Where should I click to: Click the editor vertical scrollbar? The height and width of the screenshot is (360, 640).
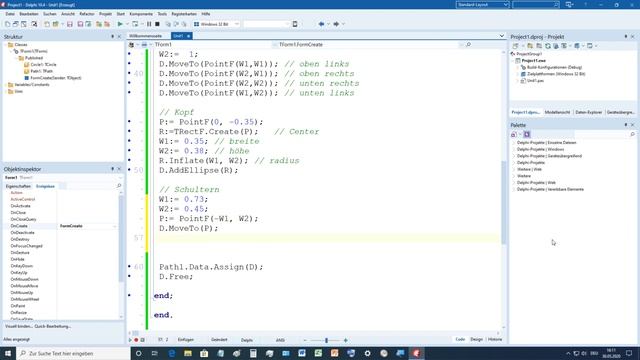503,202
